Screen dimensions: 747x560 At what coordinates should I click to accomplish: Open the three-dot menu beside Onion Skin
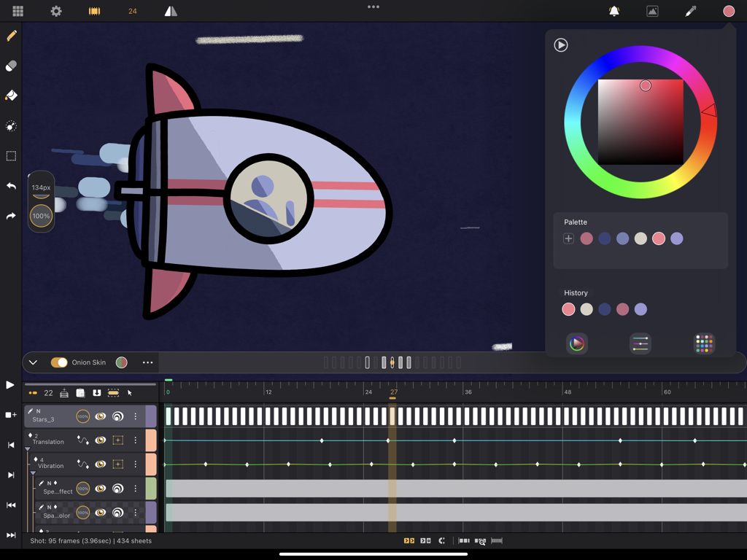point(148,362)
